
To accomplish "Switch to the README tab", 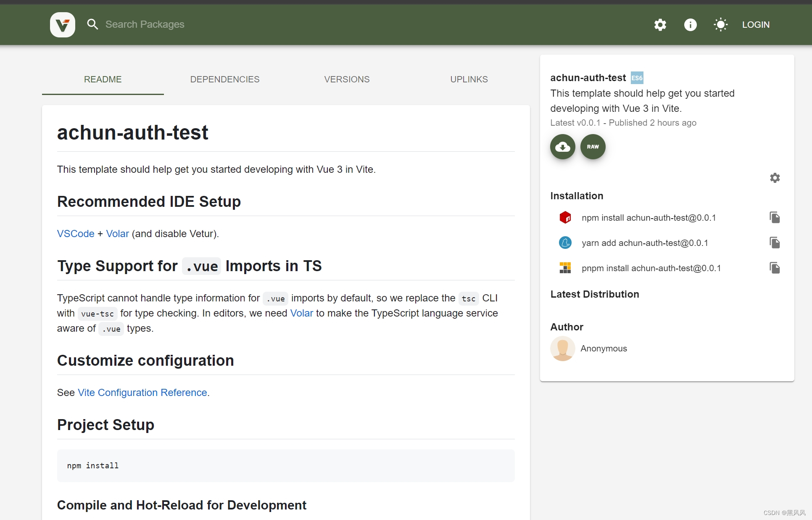I will point(103,79).
